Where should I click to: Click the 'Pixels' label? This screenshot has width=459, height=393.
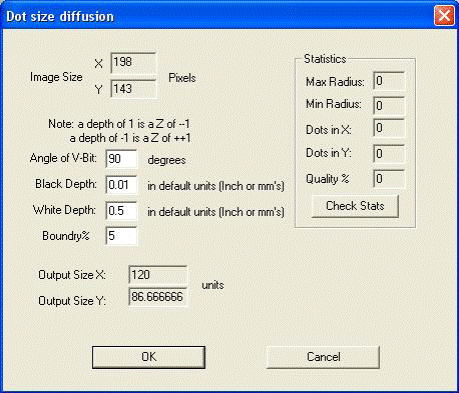click(x=182, y=78)
